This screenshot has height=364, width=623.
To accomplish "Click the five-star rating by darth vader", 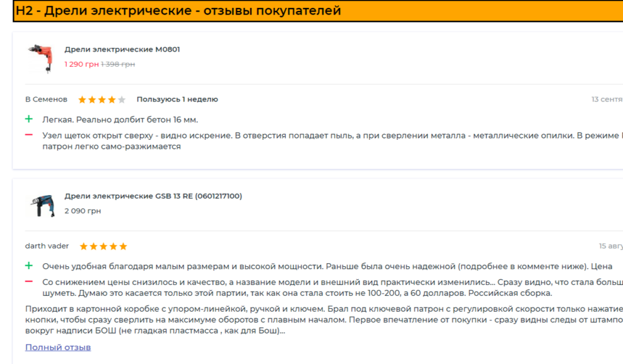I will pos(103,246).
